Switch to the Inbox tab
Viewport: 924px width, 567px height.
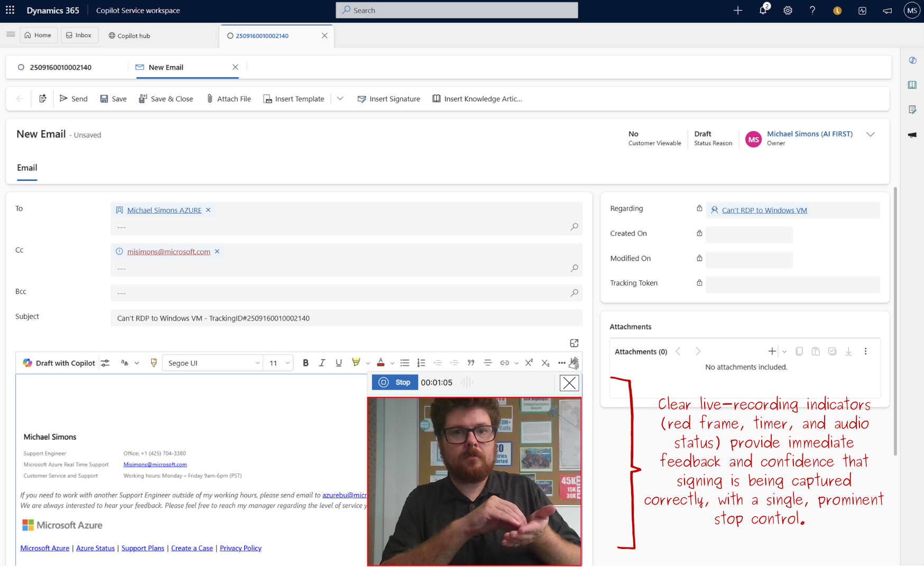(79, 35)
